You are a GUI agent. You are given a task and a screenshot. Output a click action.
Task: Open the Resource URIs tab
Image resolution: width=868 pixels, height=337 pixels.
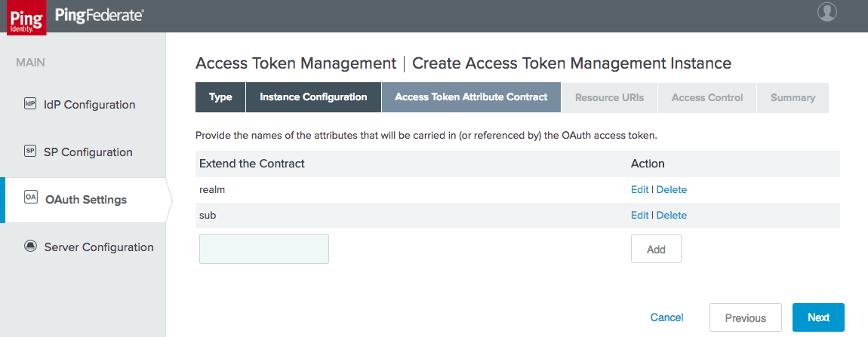tap(609, 98)
